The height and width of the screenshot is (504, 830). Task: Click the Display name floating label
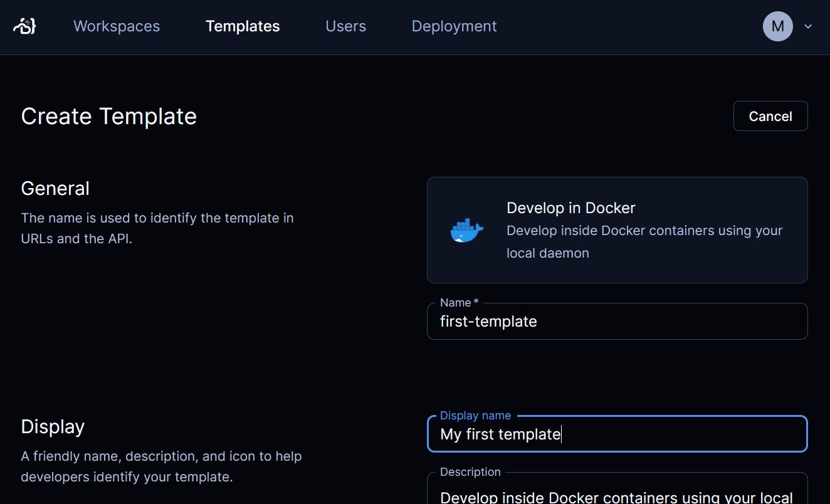[x=475, y=416]
